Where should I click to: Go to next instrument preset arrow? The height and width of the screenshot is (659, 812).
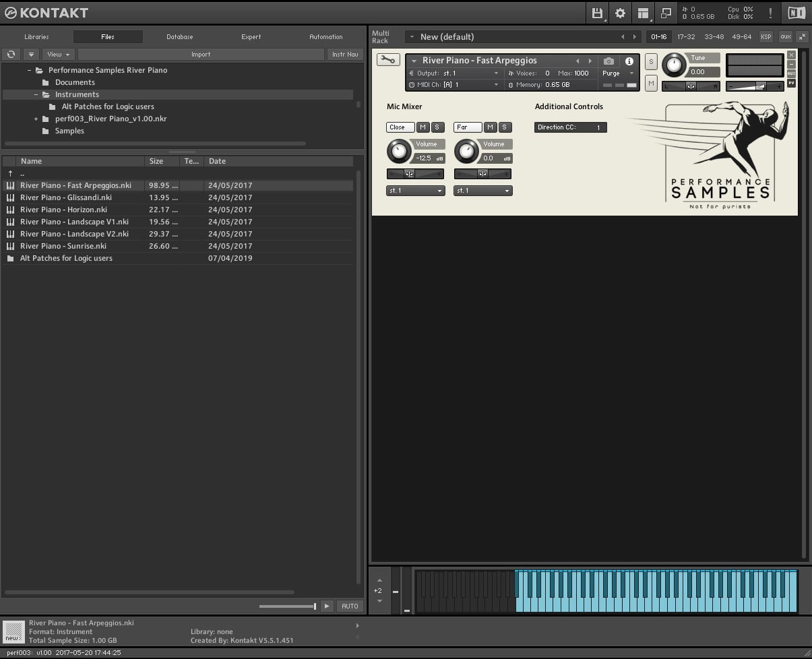point(590,61)
